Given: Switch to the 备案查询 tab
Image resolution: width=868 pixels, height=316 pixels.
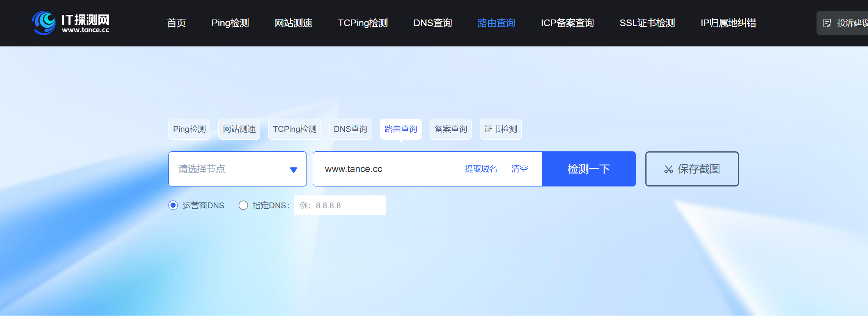Looking at the screenshot, I should point(451,129).
